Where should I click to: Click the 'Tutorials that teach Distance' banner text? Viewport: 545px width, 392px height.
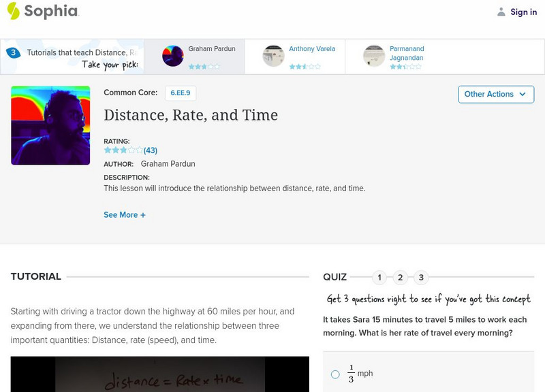(x=82, y=52)
